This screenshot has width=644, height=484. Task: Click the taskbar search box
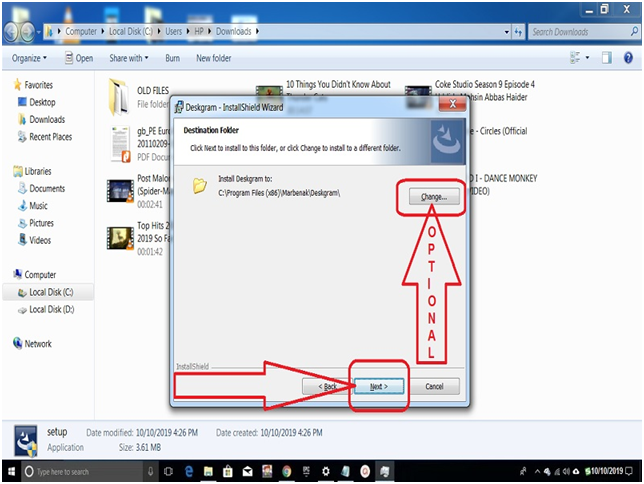pos(82,472)
